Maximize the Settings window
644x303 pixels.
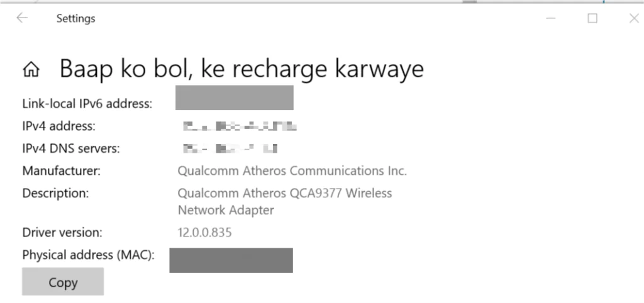point(592,18)
